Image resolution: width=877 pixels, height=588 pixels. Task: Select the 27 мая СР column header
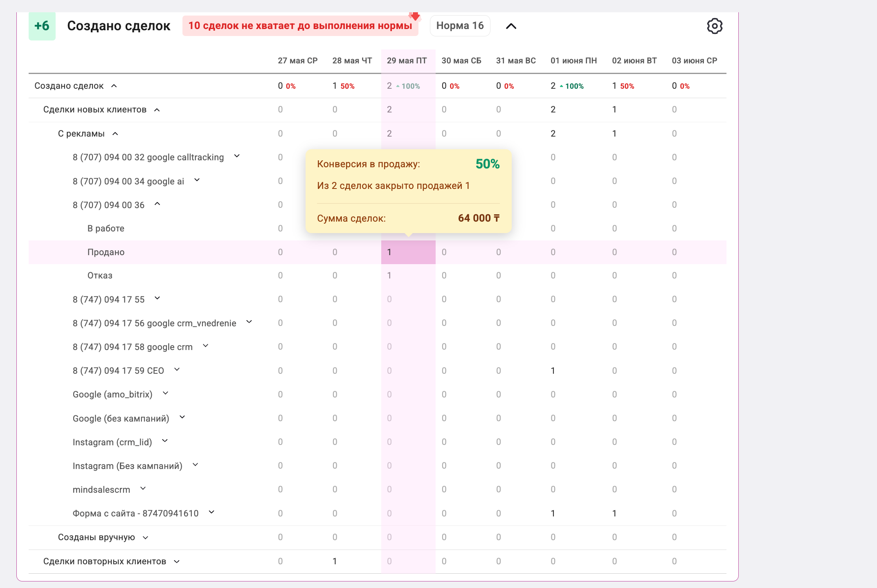click(x=298, y=61)
